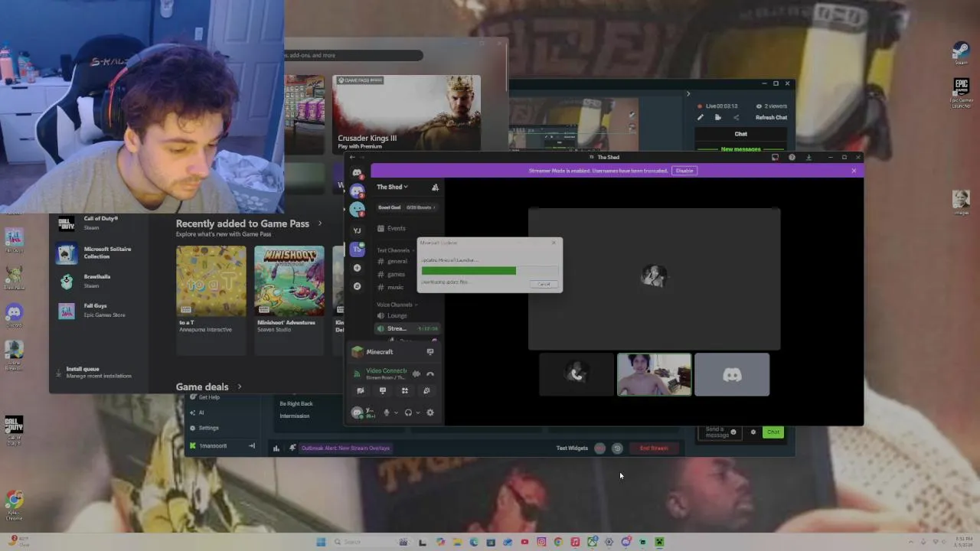Collapse Streamlabs chat panel arrow
Image resolution: width=980 pixels, height=551 pixels.
688,94
